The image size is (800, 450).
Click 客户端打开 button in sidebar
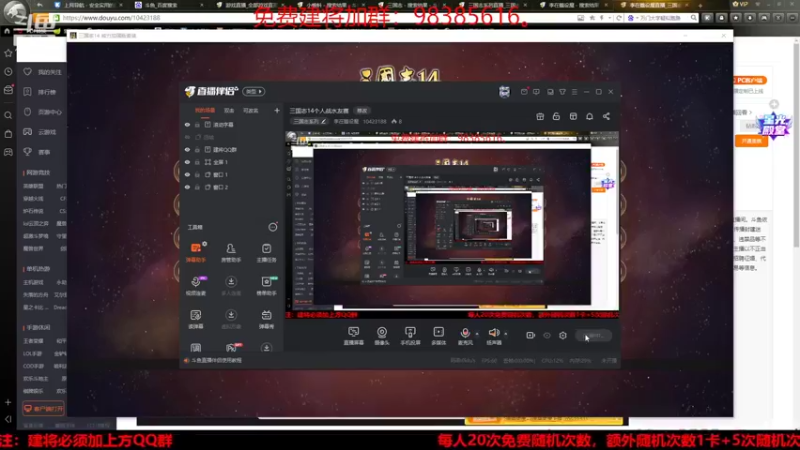click(43, 409)
